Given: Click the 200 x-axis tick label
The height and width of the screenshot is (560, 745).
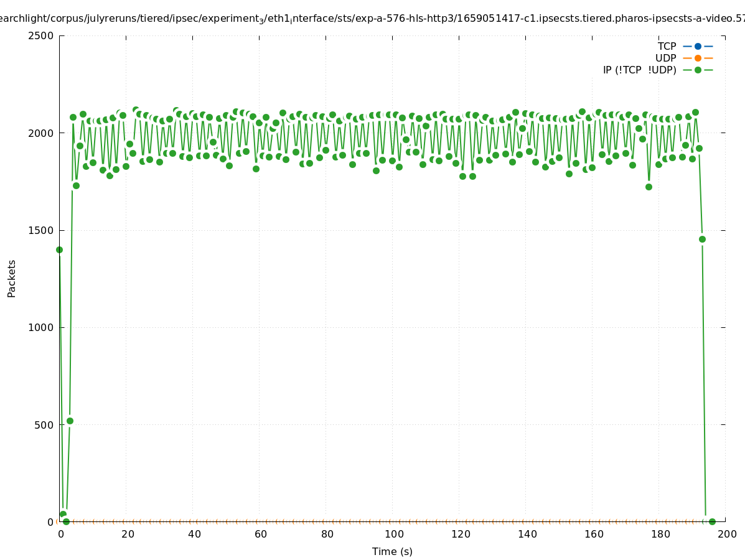Looking at the screenshot, I should pyautogui.click(x=726, y=534).
